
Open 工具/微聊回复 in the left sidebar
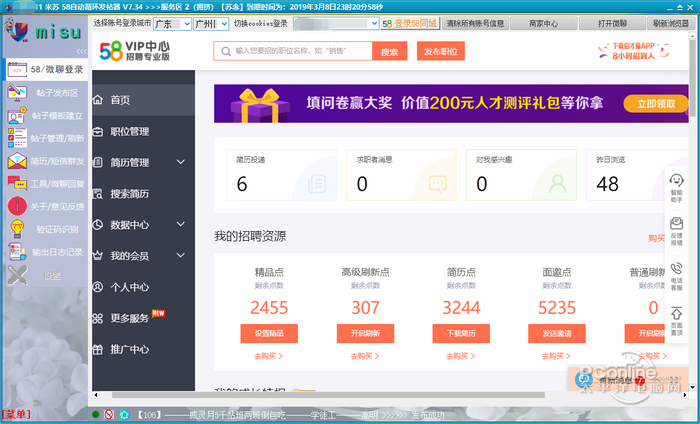point(45,184)
